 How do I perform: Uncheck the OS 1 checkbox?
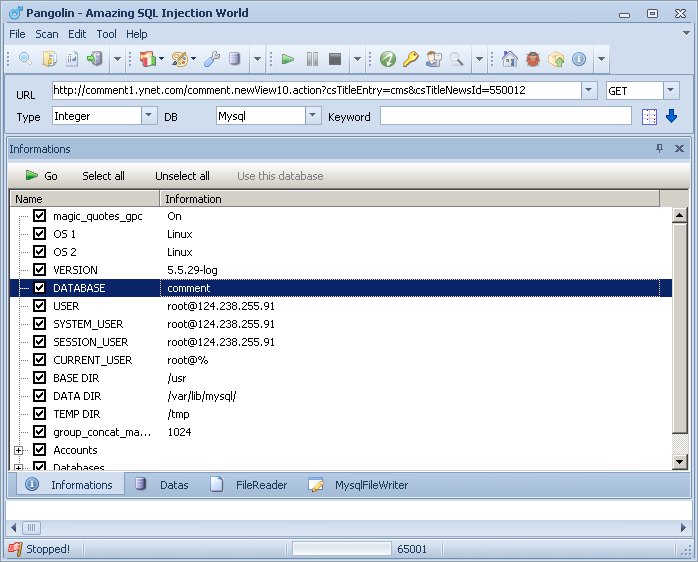[40, 234]
